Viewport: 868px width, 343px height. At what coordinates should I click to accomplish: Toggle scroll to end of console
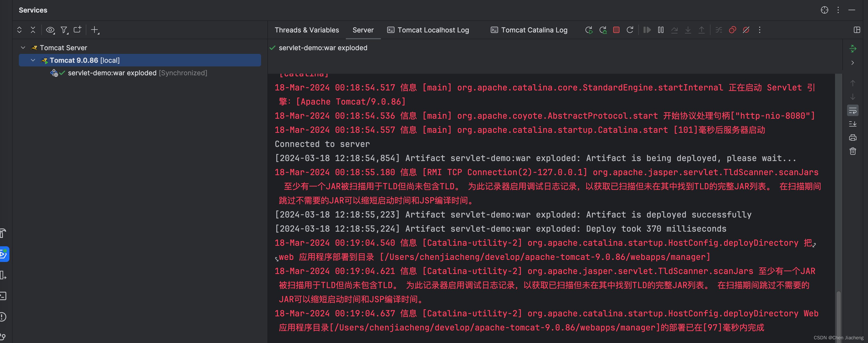[853, 124]
